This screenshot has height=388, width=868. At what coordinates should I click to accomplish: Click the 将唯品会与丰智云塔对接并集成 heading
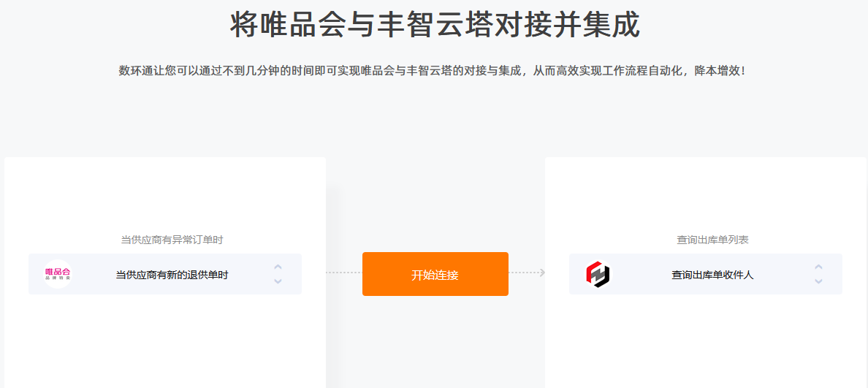click(435, 24)
